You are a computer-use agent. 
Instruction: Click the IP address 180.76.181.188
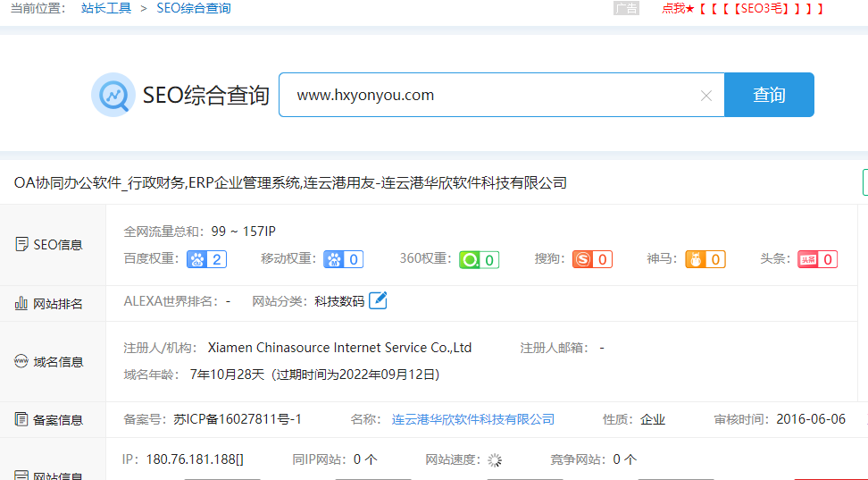(195, 459)
